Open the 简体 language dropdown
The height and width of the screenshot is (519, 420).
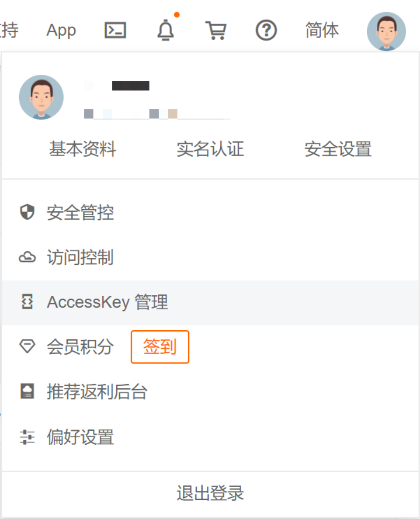[322, 31]
